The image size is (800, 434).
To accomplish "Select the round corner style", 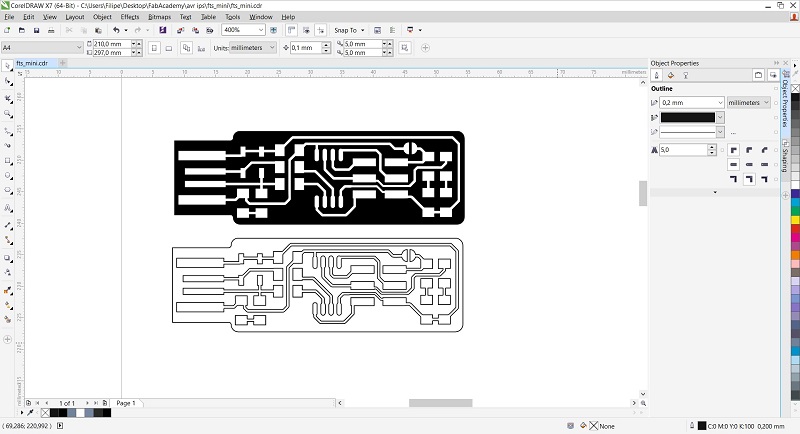I will [x=749, y=150].
